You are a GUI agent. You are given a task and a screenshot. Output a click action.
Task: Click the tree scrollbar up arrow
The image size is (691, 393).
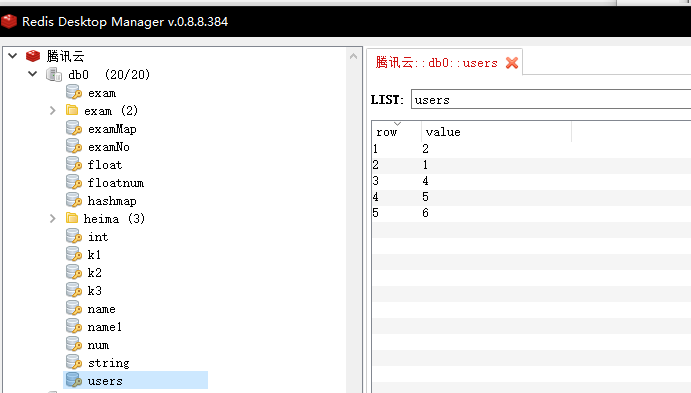tap(353, 56)
